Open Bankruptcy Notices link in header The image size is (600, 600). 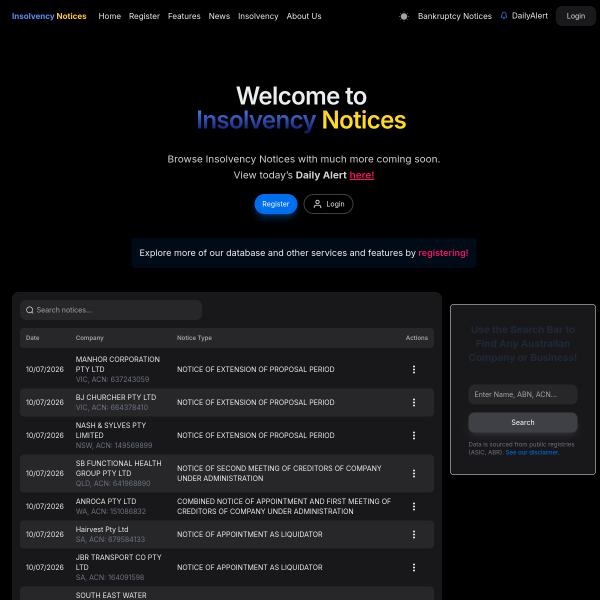click(455, 16)
